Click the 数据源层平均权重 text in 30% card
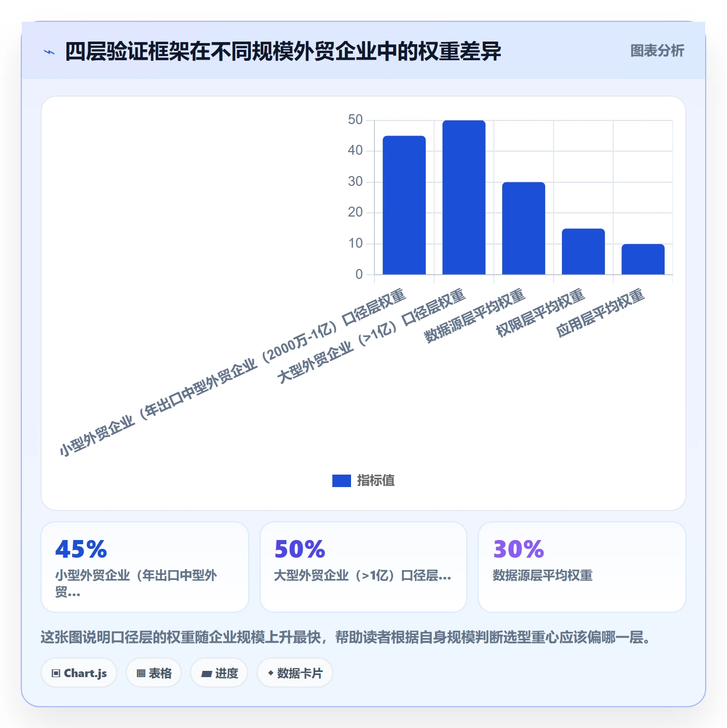The height and width of the screenshot is (728, 727). (x=543, y=575)
